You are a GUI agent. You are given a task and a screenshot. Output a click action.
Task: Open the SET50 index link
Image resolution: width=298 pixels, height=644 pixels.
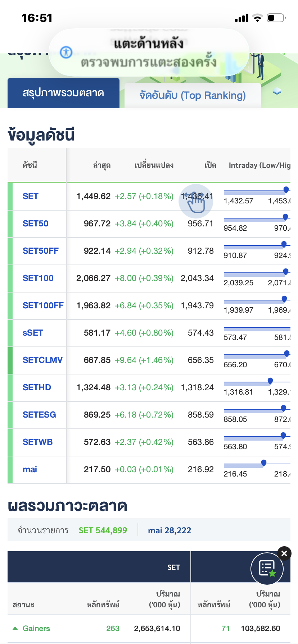coord(36,224)
